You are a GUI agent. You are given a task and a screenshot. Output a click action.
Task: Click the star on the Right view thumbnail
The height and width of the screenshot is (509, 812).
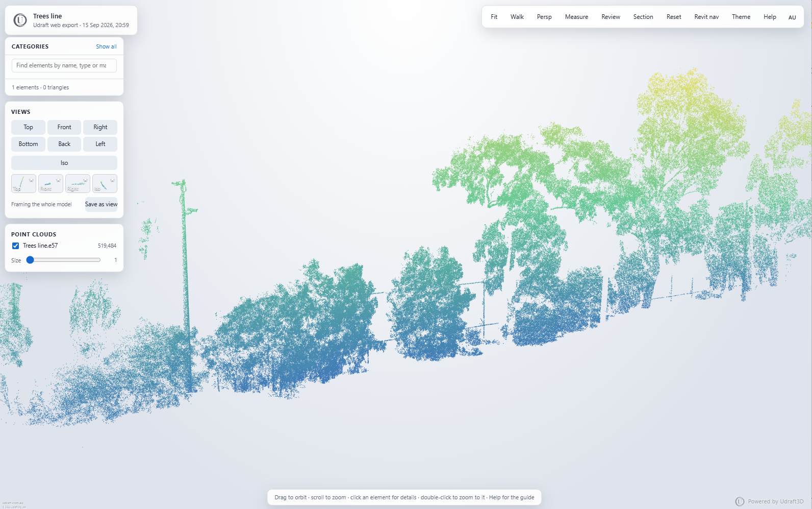tap(85, 180)
